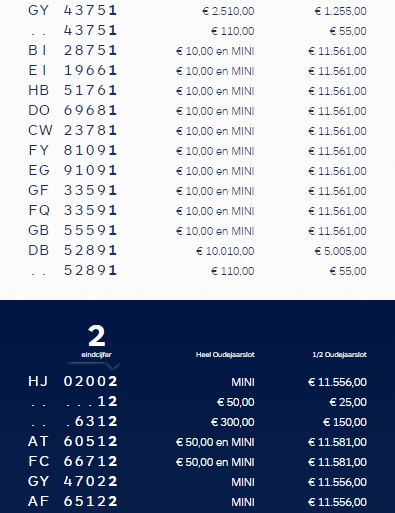Select the two-digit ending 12 row
Screen dimensions: 395x513
tap(197, 402)
